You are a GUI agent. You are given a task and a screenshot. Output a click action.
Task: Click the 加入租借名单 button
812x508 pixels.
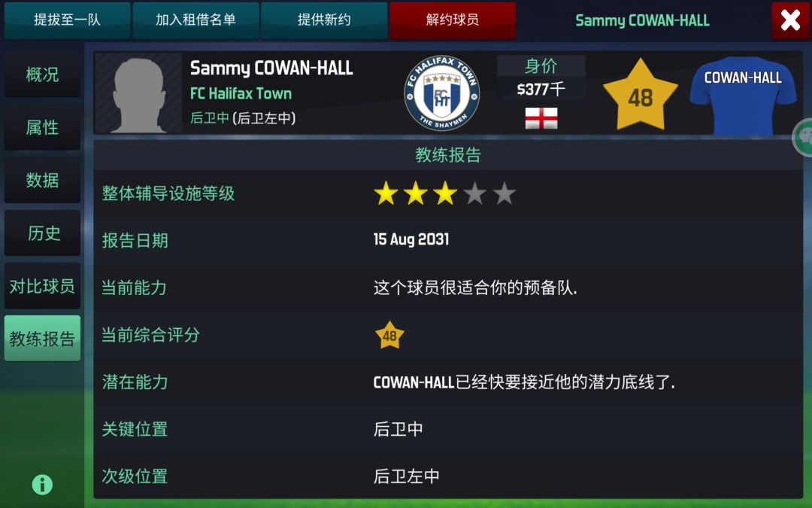(x=195, y=20)
